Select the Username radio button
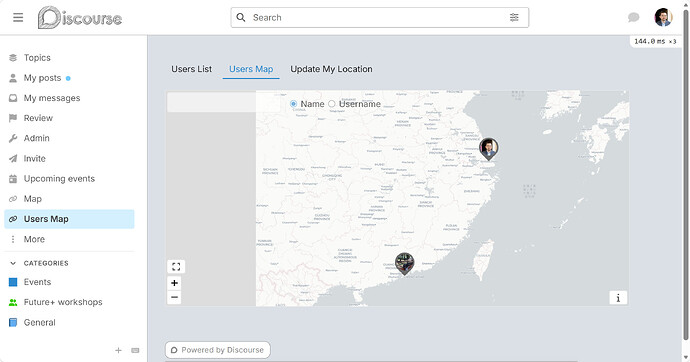Viewport: 690px width, 362px height. 331,104
